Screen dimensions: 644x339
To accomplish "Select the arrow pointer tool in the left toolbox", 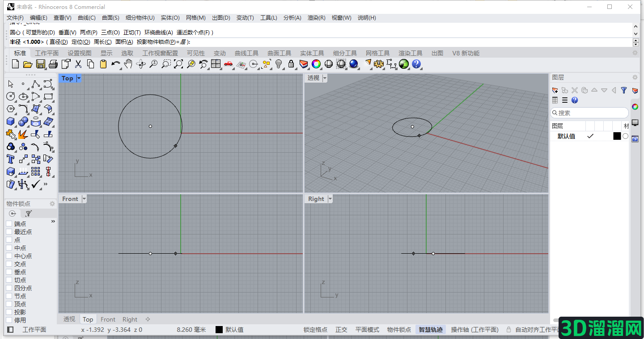I will [11, 84].
